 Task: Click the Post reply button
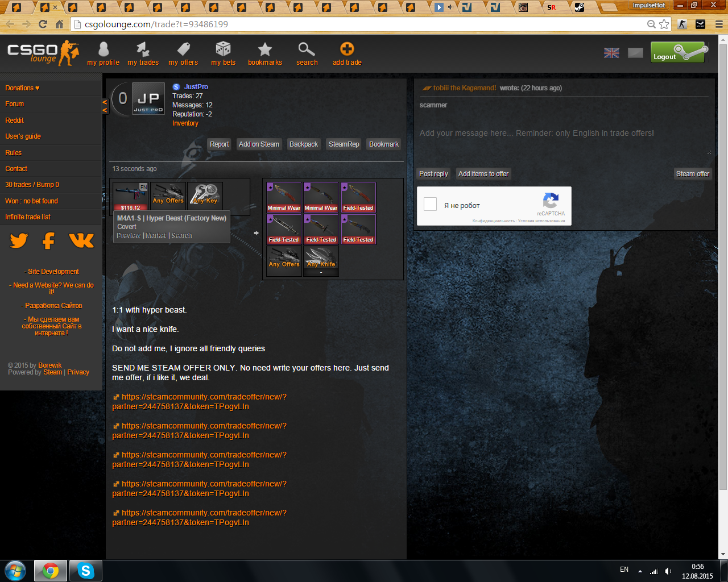pos(433,174)
